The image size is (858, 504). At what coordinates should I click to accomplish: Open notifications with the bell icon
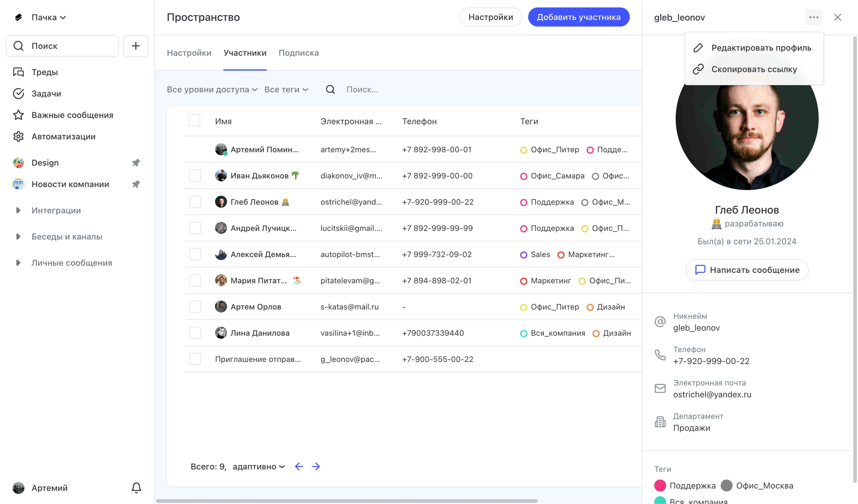pos(136,488)
